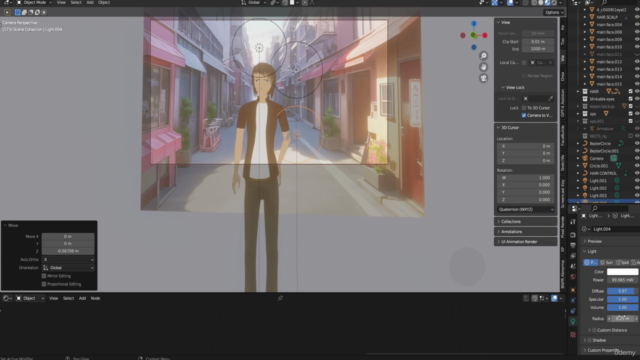Open Object Mode dropdown
640x360 pixels.
(x=34, y=2)
